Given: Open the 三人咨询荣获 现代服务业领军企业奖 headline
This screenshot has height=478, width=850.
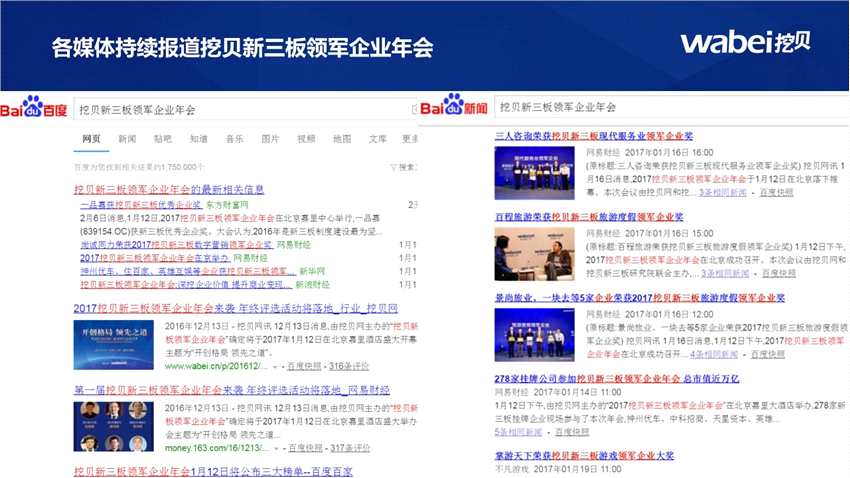Looking at the screenshot, I should pyautogui.click(x=594, y=136).
